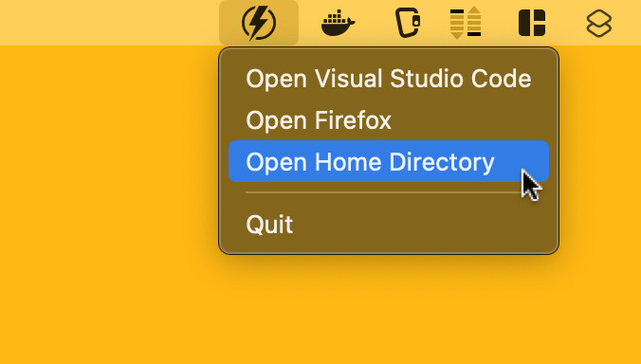This screenshot has width=641, height=364.
Task: Open the home folder via the blue highlighted row
Action: click(389, 161)
